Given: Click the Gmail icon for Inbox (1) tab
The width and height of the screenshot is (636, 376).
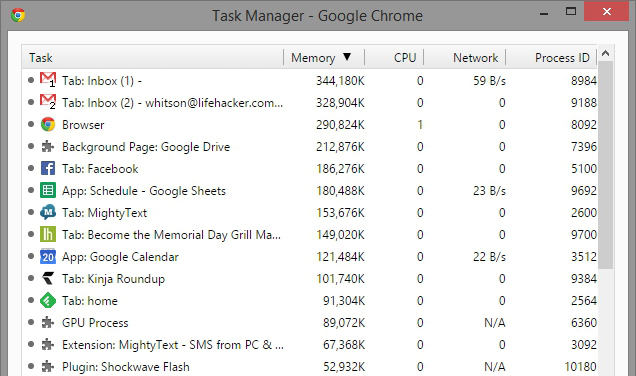Looking at the screenshot, I should tap(48, 79).
